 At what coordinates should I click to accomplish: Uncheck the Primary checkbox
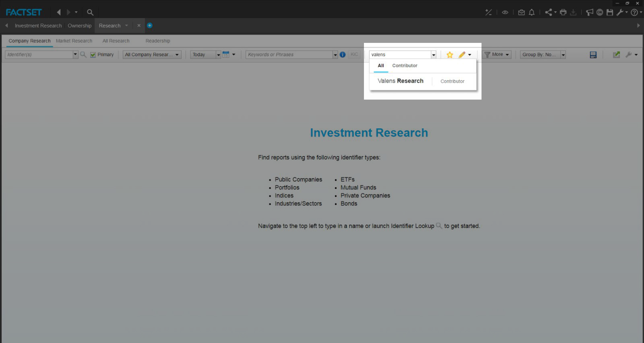pyautogui.click(x=93, y=55)
